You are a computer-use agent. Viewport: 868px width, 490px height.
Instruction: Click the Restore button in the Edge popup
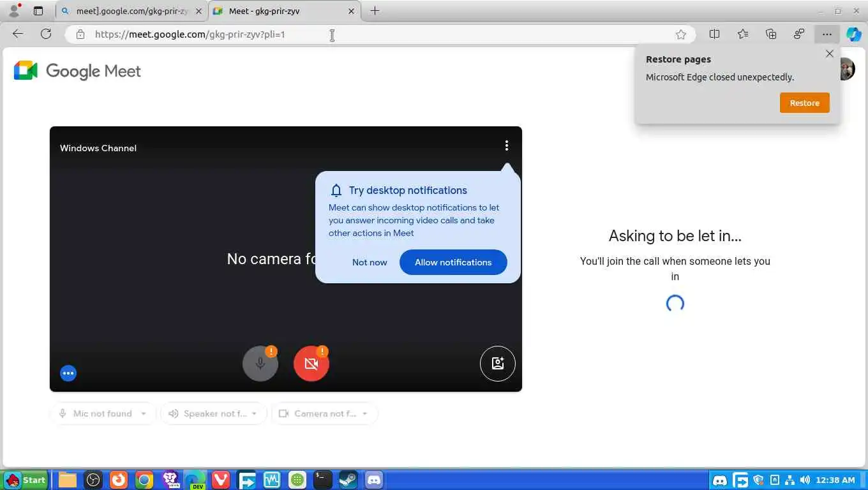click(x=805, y=103)
